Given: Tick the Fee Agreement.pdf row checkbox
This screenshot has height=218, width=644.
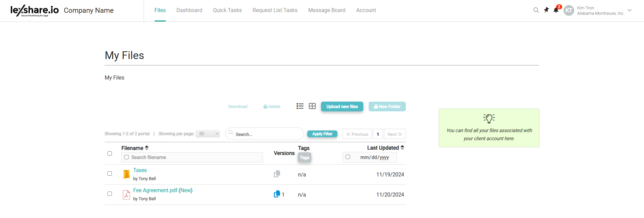Looking at the screenshot, I should tap(110, 194).
